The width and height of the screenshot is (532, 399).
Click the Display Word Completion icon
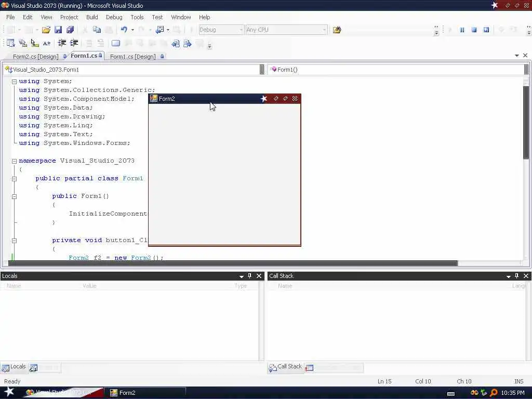point(46,43)
